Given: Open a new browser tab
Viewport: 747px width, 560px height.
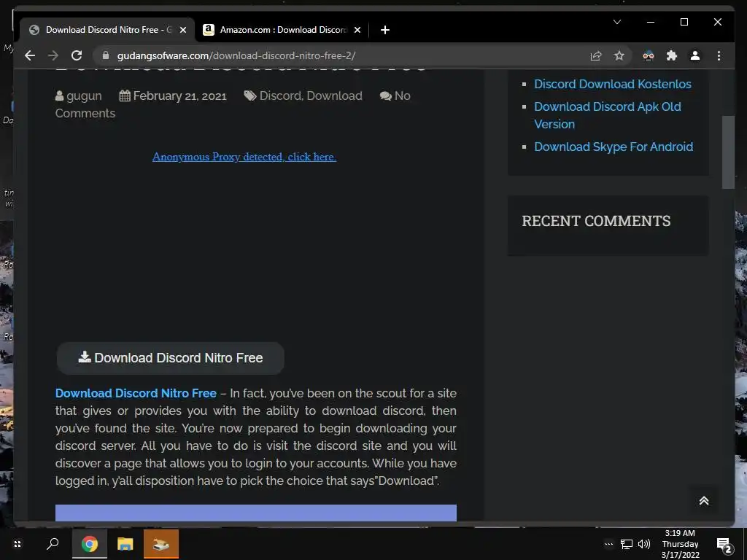Looking at the screenshot, I should (385, 30).
